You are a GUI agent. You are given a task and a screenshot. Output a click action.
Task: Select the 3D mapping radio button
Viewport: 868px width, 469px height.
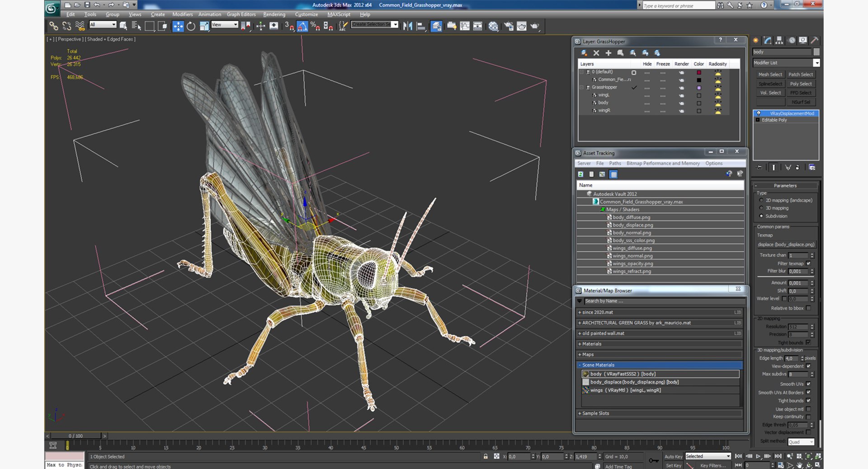click(x=761, y=208)
